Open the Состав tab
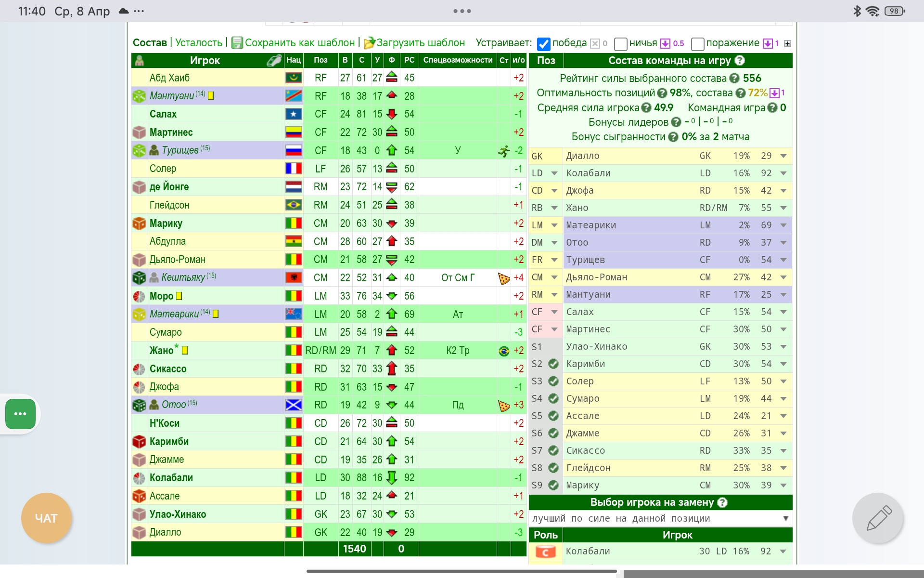Image resolution: width=924 pixels, height=578 pixels. pyautogui.click(x=150, y=43)
